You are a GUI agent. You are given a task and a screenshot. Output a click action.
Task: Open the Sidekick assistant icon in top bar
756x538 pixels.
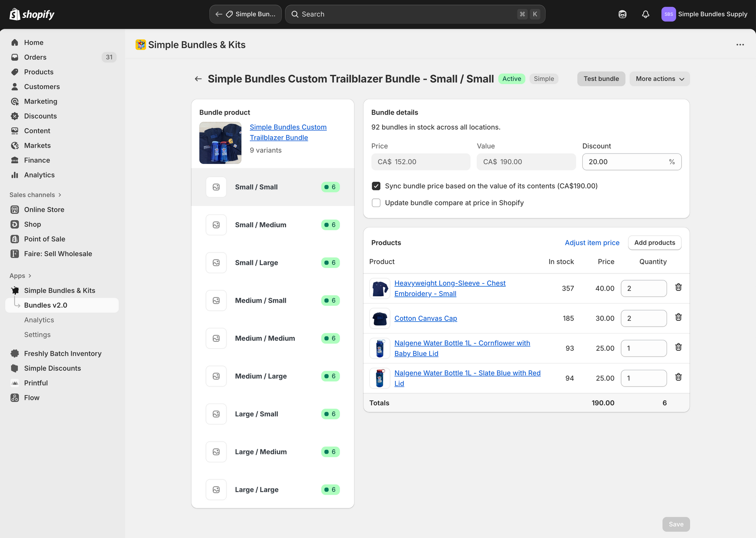point(622,14)
